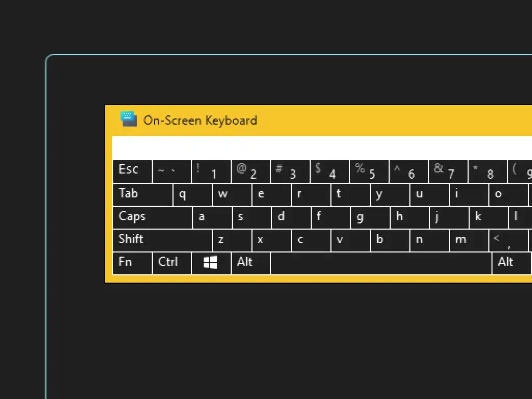Click the h key

[410, 218]
